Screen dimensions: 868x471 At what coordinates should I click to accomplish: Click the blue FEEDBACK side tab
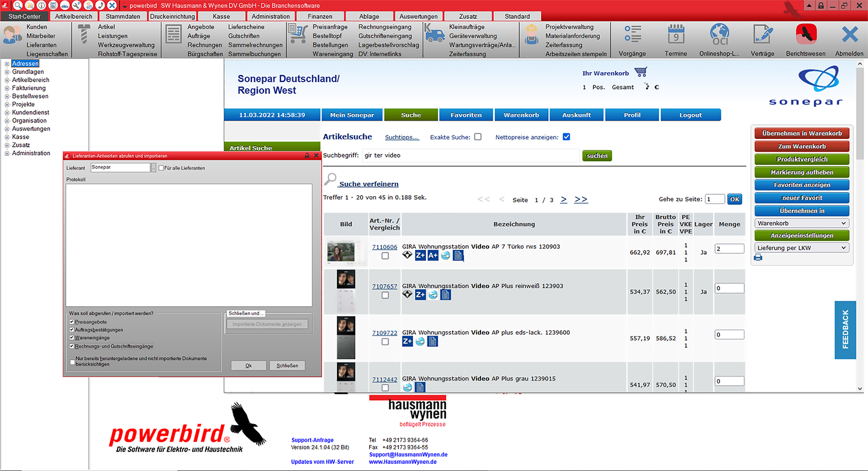click(845, 330)
